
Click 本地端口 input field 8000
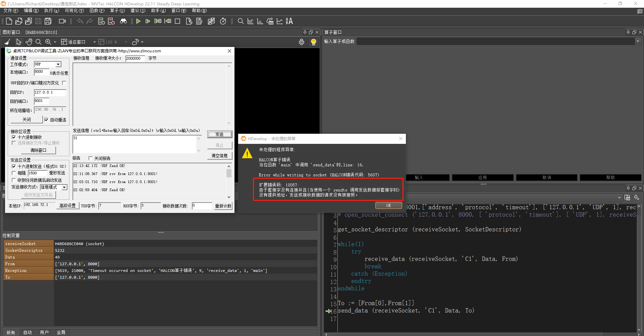tap(42, 72)
